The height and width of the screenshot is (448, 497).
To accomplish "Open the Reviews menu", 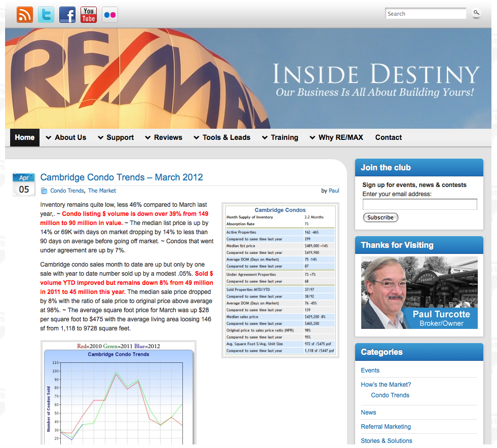I will 168,137.
